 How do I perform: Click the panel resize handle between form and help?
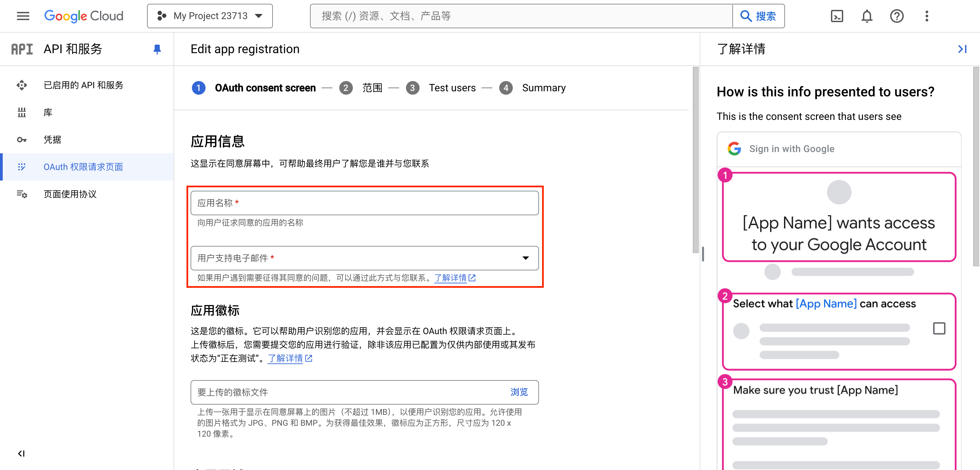[703, 254]
